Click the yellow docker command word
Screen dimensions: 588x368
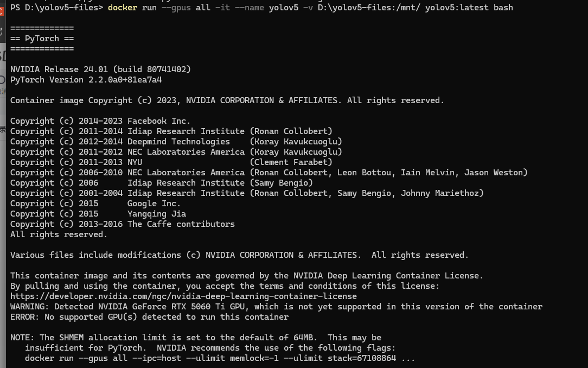click(x=122, y=8)
